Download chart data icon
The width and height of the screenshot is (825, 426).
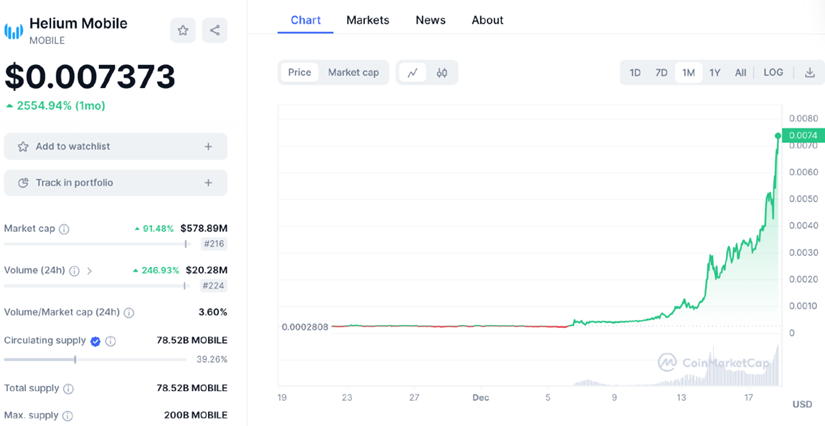tap(809, 73)
